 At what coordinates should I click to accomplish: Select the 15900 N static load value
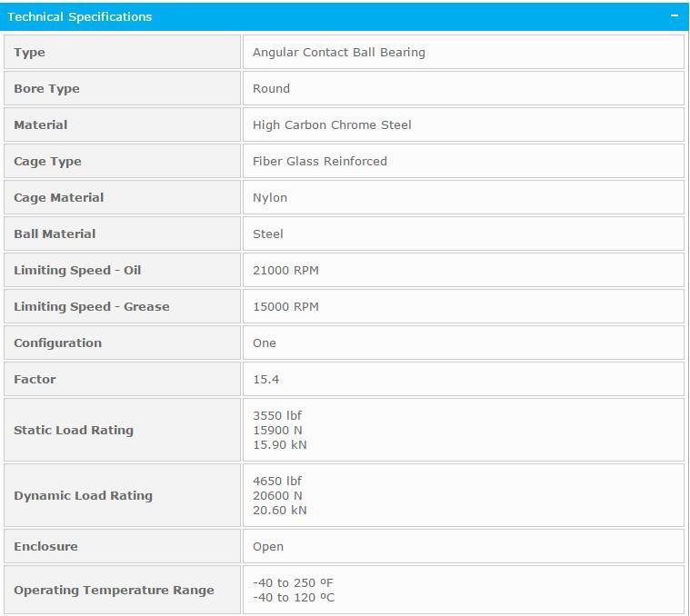point(277,430)
